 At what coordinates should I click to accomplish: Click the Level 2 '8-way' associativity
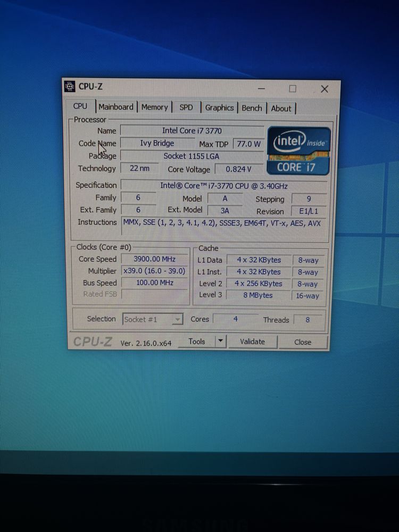pyautogui.click(x=307, y=284)
